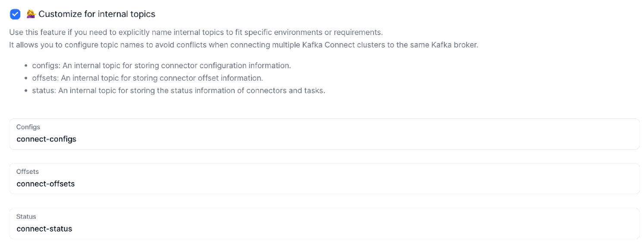The width and height of the screenshot is (644, 252).
Task: Focus the Status input field
Action: pyautogui.click(x=324, y=228)
